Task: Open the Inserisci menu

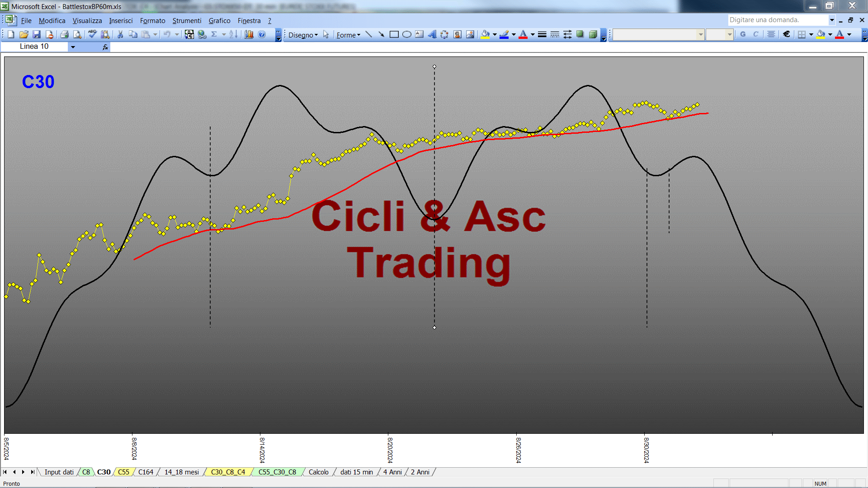Action: point(121,21)
